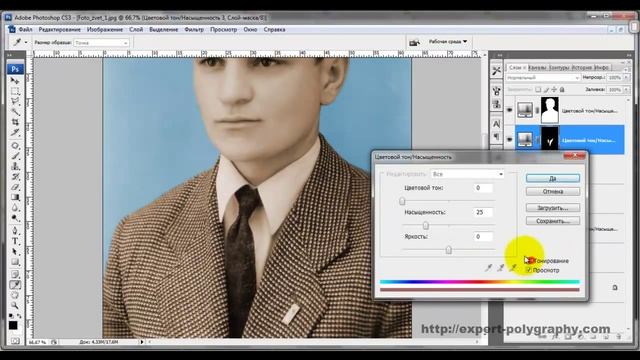Open the Выделение menu

163,29
